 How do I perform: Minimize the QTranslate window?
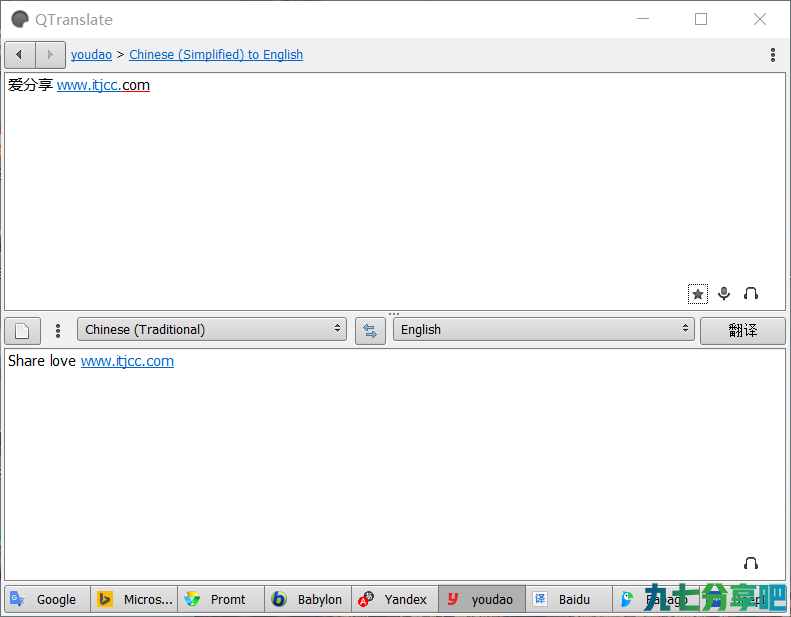pos(643,19)
